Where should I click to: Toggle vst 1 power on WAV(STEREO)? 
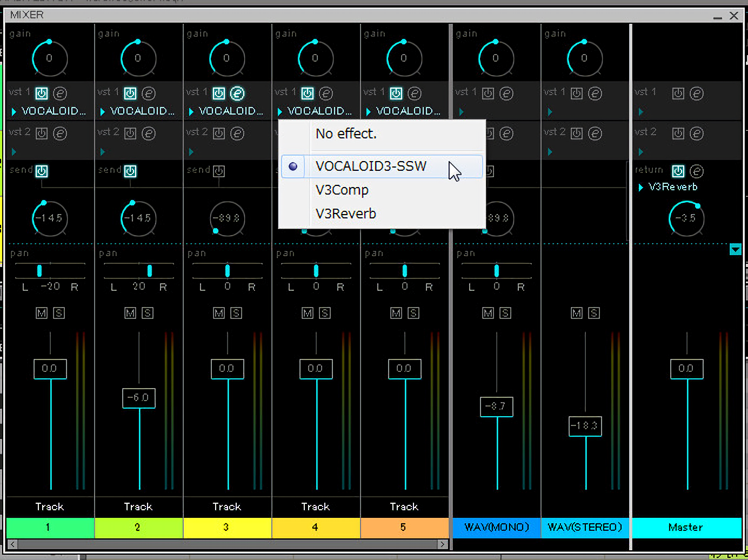pos(577,94)
